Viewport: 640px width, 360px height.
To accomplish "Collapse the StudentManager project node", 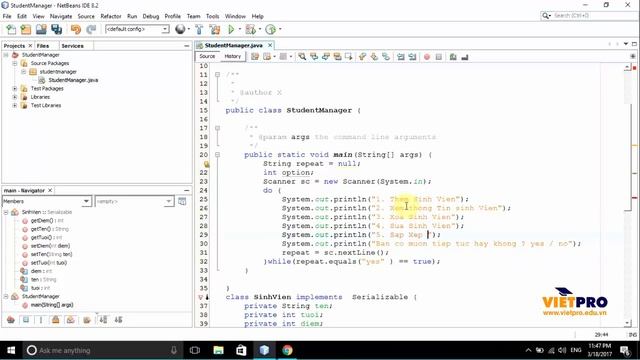I will (x=6, y=55).
